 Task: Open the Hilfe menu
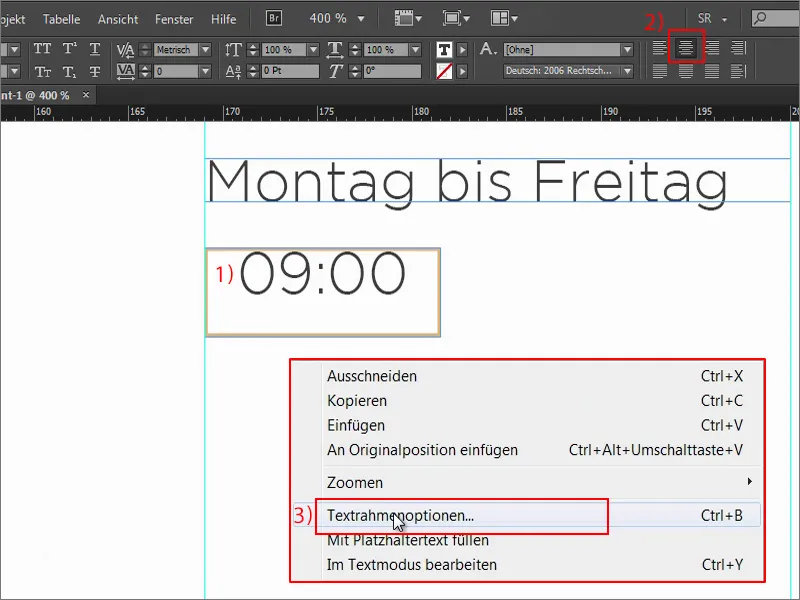[x=223, y=19]
